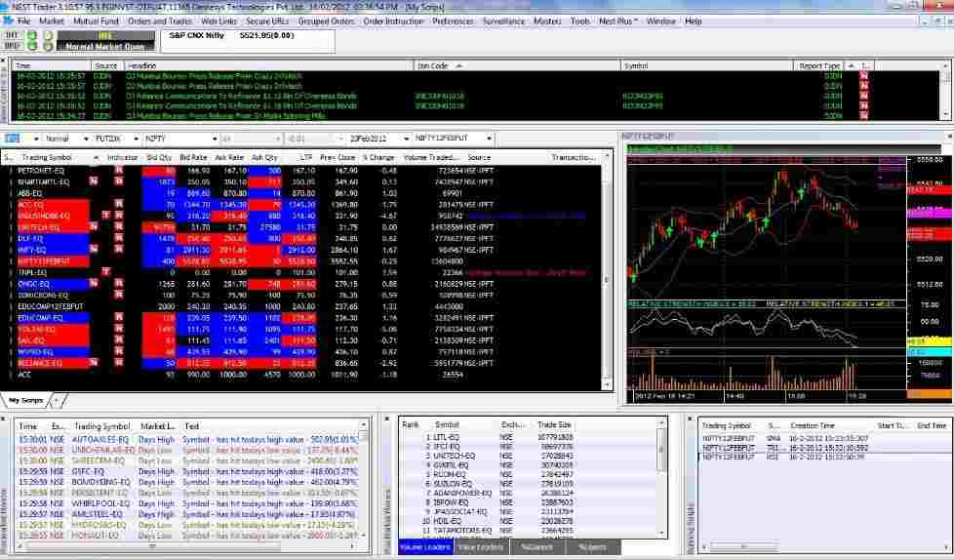Click the Volume Leaders vertical scrollbar
Viewport: 954px width, 560px height.
661,478
